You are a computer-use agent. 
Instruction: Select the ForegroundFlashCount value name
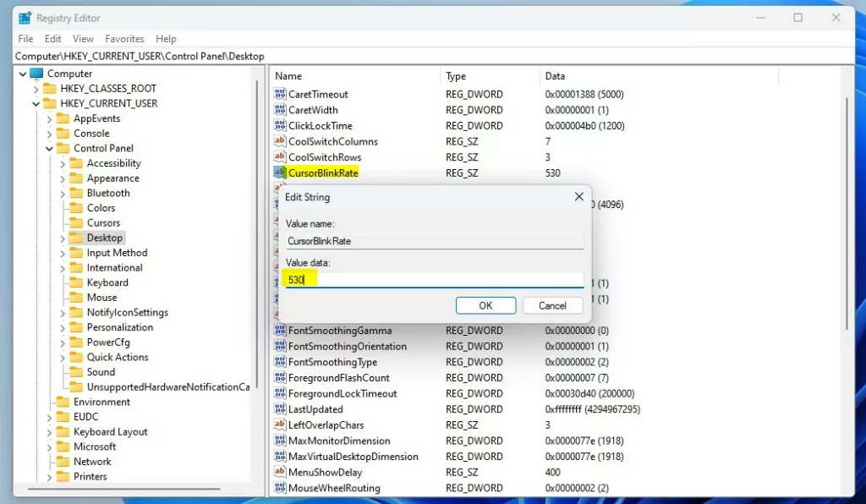click(339, 378)
